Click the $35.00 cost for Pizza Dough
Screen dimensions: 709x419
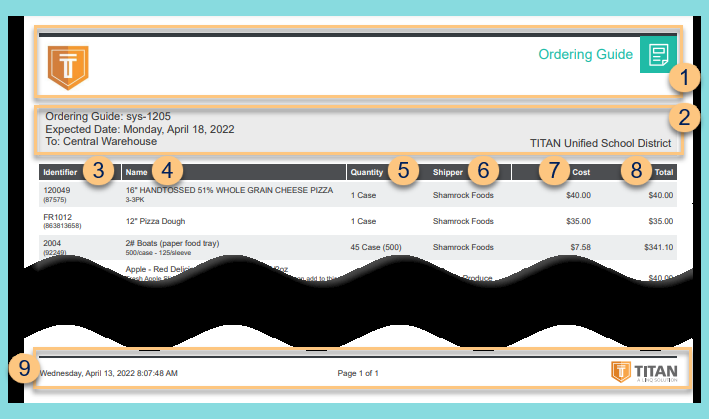(578, 221)
